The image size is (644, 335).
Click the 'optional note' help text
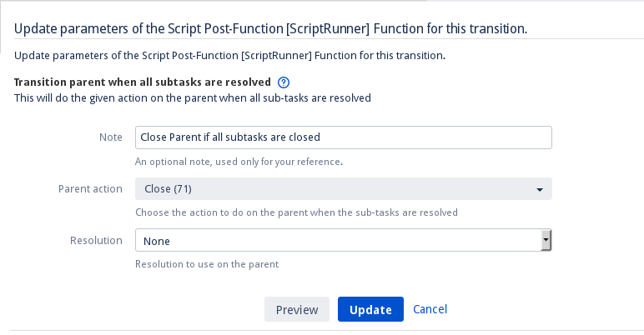pyautogui.click(x=239, y=161)
